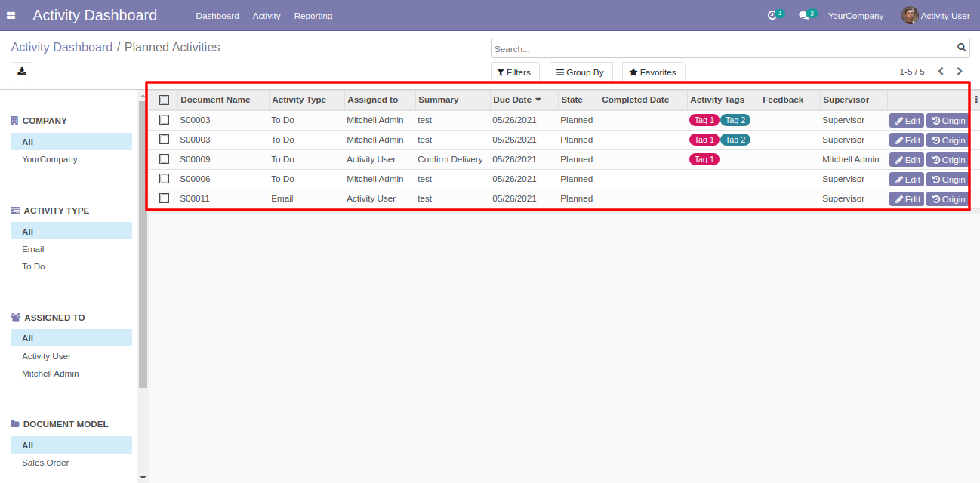This screenshot has width=980, height=483.
Task: Sort by Document Name column header
Action: pos(223,100)
